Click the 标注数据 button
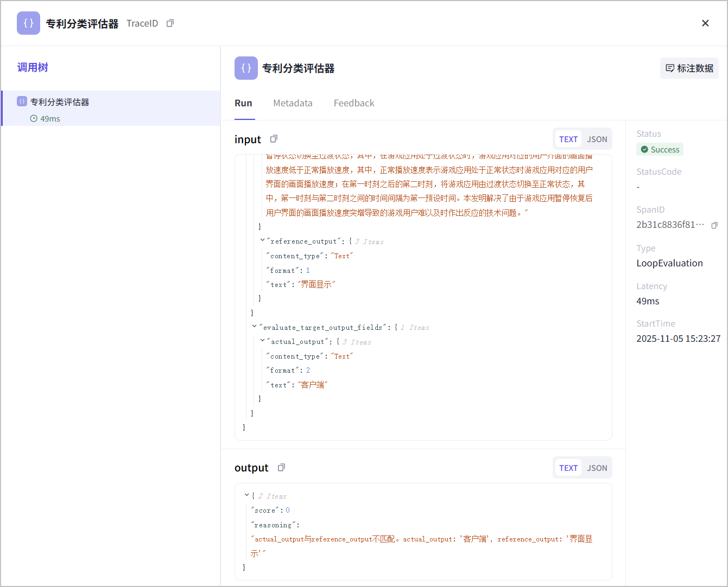 point(689,68)
